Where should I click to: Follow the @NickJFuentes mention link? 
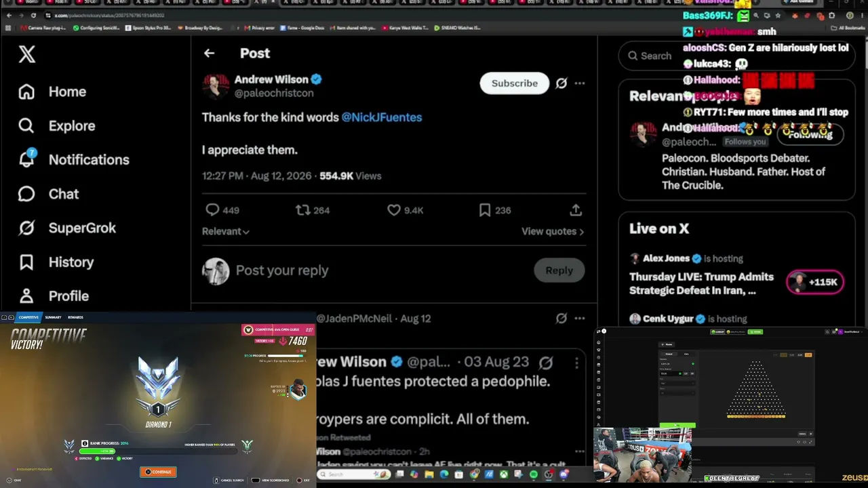[382, 117]
